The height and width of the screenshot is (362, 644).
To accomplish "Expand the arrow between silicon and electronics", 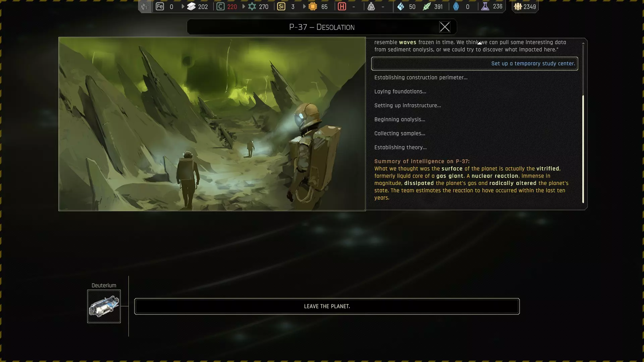I will click(x=304, y=6).
